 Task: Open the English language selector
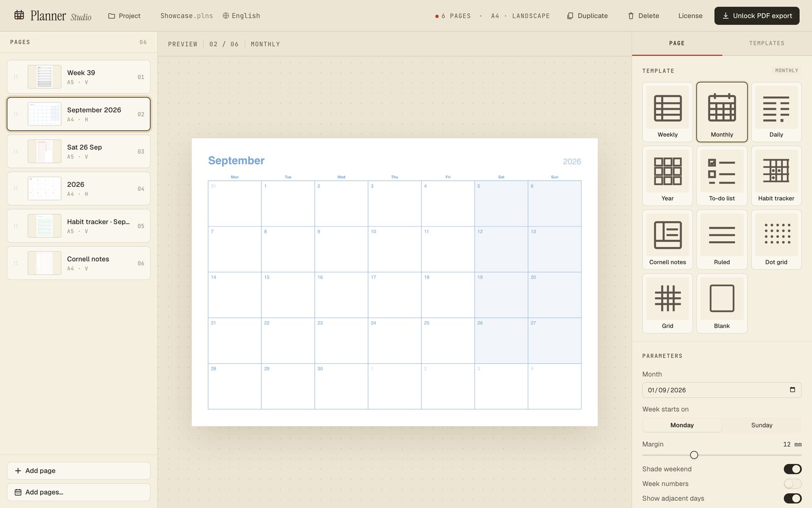pos(241,16)
